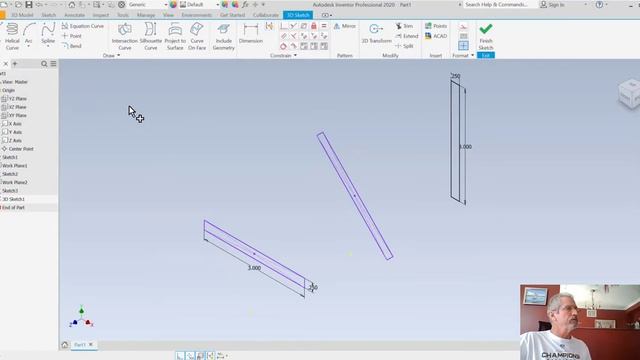The height and width of the screenshot is (360, 640).
Task: Select the active 3D Sketch tab
Action: click(298, 15)
